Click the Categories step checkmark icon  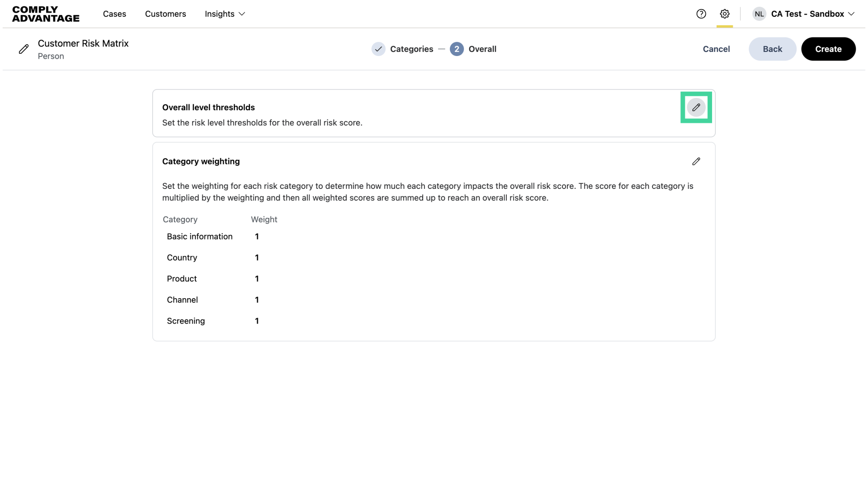point(378,49)
